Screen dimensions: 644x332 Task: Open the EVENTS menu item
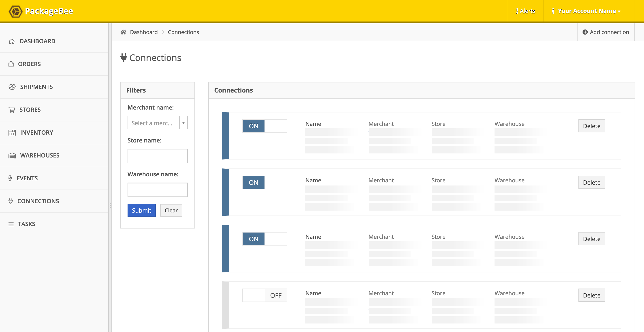(54, 178)
